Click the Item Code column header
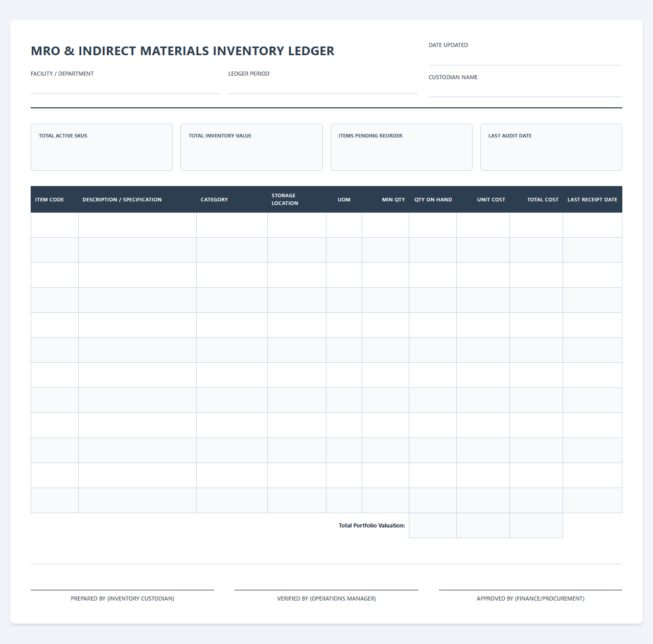The image size is (653, 644). click(x=55, y=199)
